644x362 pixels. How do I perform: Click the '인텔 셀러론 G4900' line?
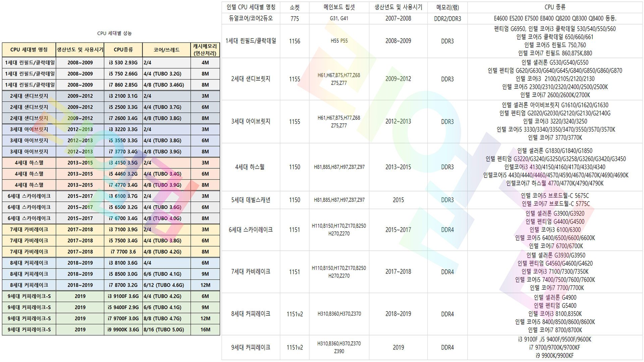555,298
